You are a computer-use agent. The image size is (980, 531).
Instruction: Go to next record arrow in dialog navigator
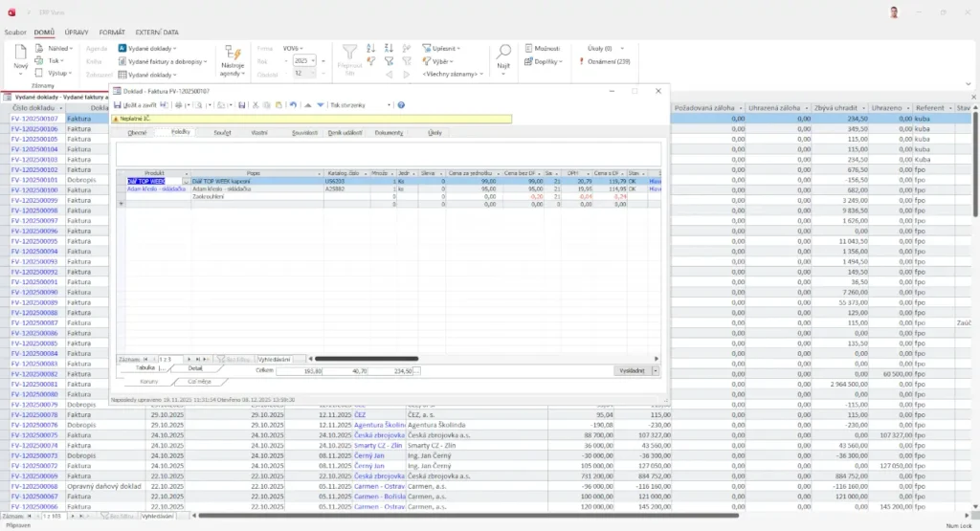click(x=188, y=358)
